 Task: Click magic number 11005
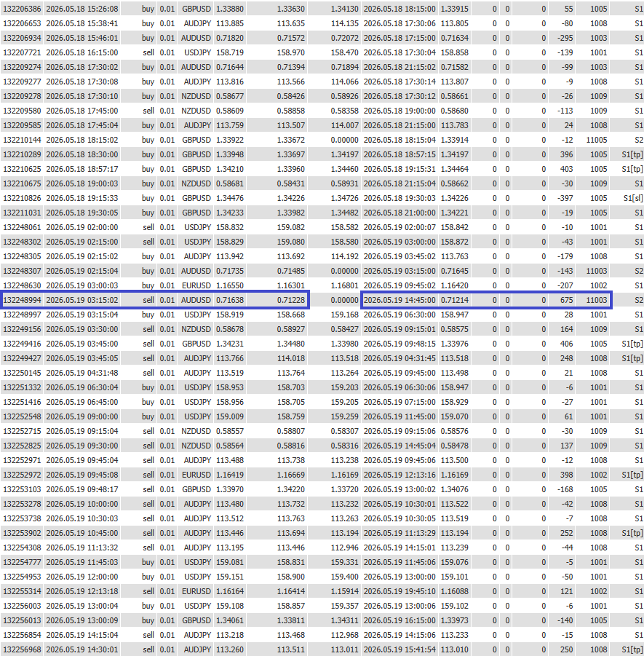pyautogui.click(x=596, y=140)
